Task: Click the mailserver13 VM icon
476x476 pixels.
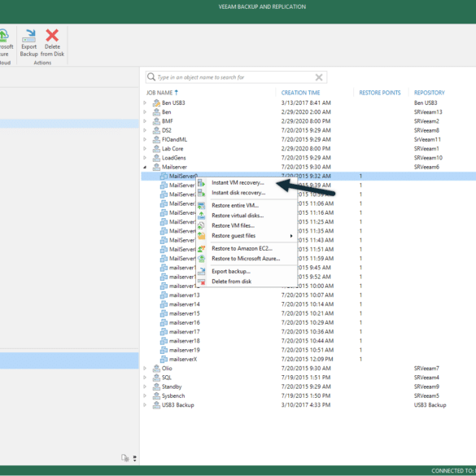Action: pyautogui.click(x=164, y=295)
